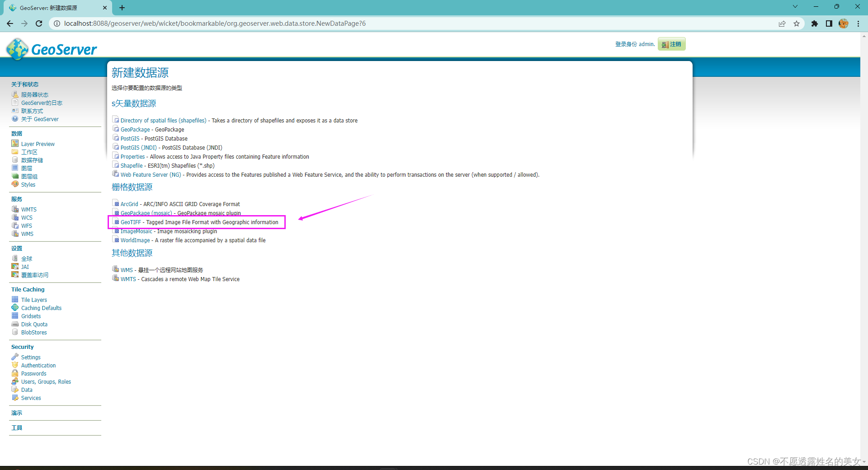Click the BlobStores icon
This screenshot has height=470, width=868.
click(x=15, y=332)
